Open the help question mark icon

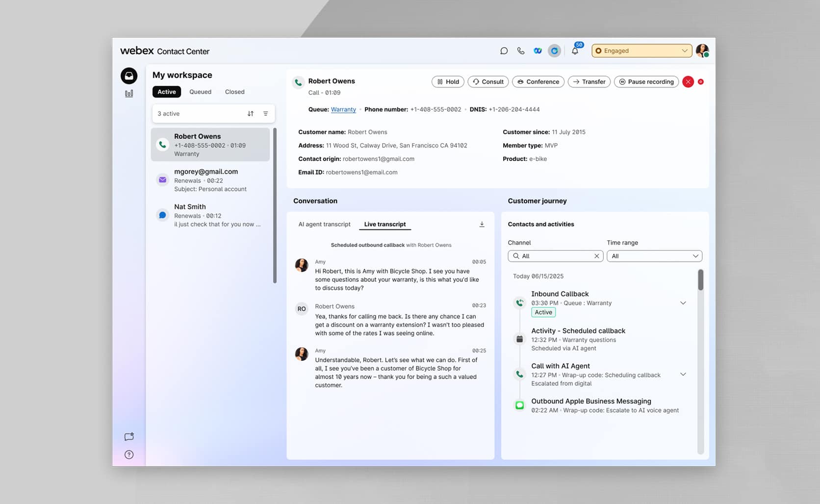point(129,454)
